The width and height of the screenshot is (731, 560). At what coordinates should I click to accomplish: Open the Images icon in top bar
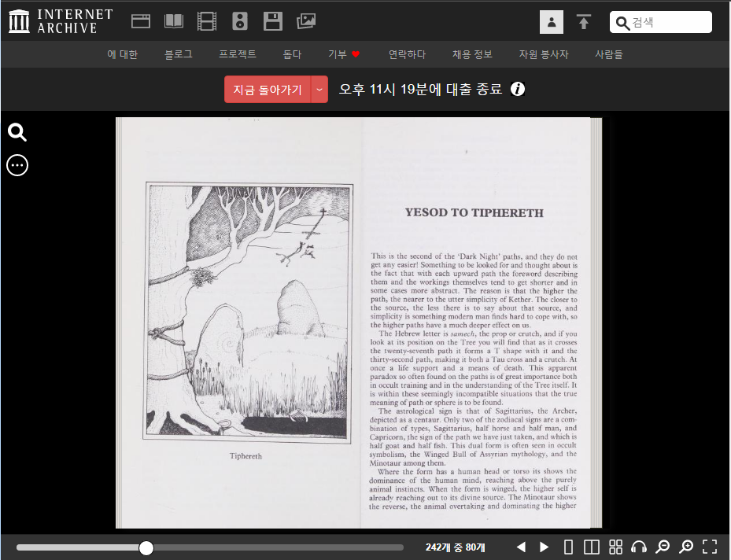coord(306,21)
